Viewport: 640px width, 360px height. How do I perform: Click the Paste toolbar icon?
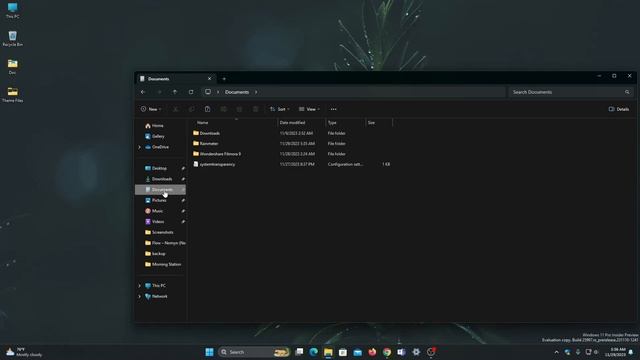(x=207, y=109)
